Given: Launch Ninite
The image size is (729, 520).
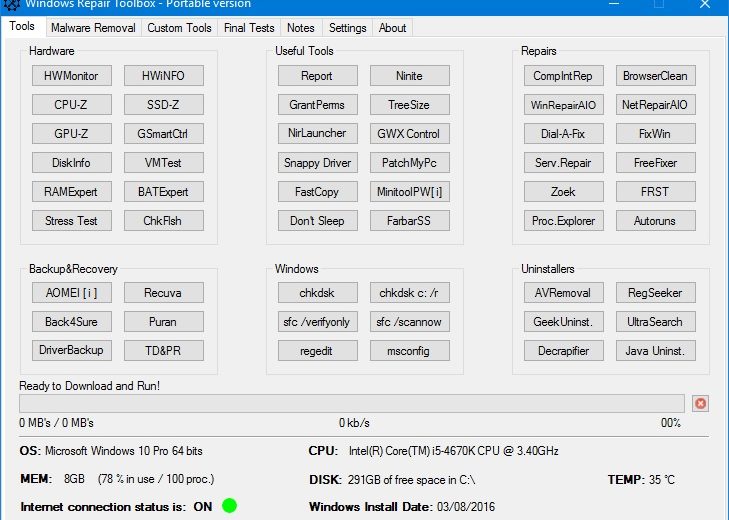Looking at the screenshot, I should 410,76.
